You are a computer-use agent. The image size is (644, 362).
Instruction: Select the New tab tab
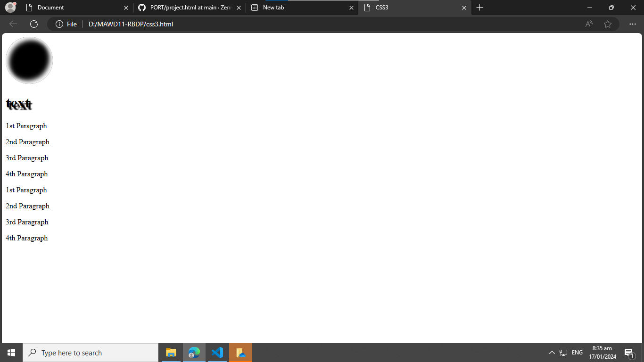click(x=297, y=8)
